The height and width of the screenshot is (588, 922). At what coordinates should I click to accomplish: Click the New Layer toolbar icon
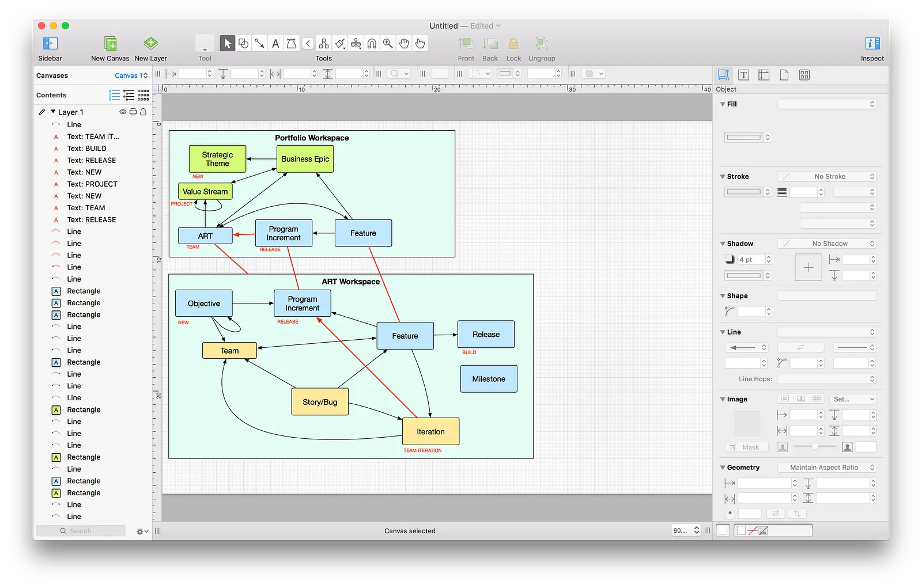(x=150, y=43)
